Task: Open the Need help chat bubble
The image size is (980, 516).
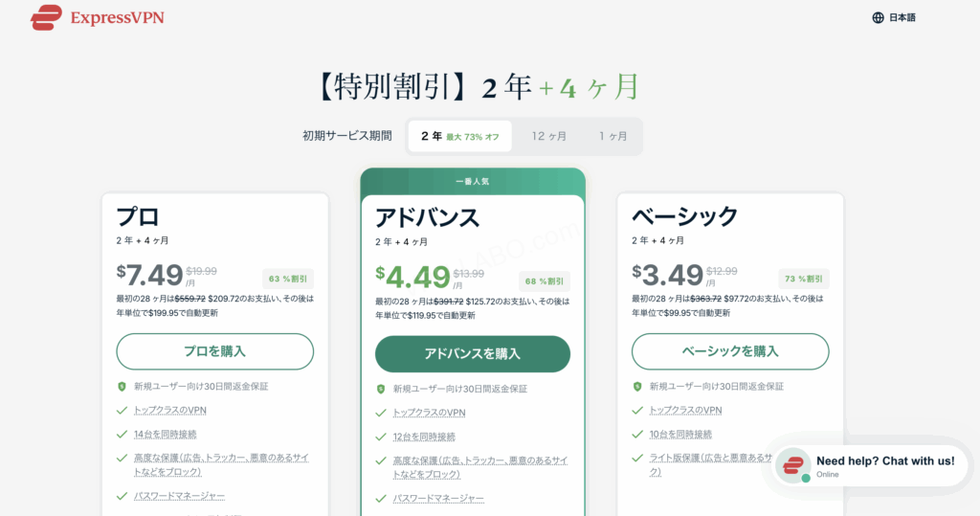Action: [884, 461]
